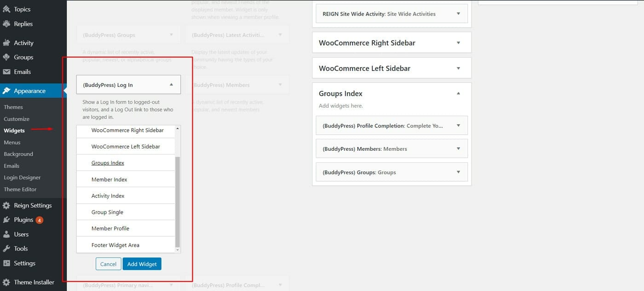Select Member Index in the sidebar list

[x=126, y=179]
